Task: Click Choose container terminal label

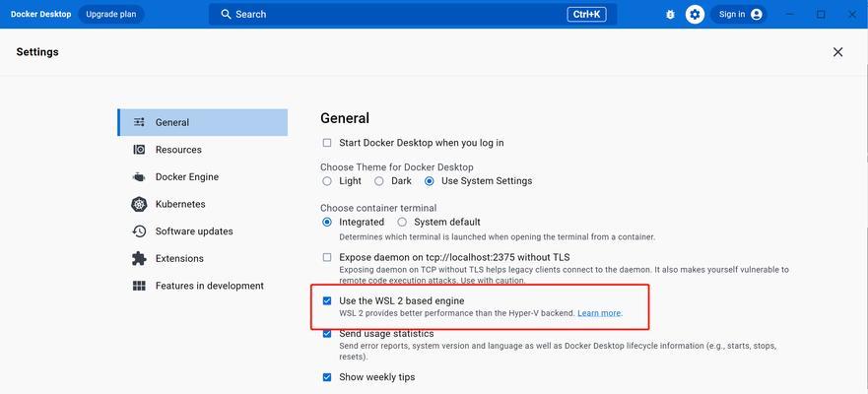Action: 378,208
